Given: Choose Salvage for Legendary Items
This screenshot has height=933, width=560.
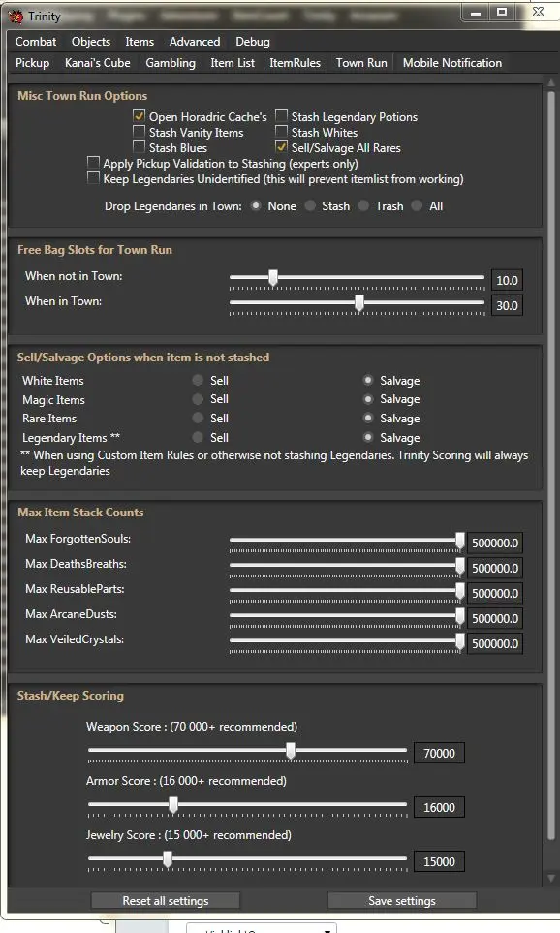Looking at the screenshot, I should coord(368,437).
